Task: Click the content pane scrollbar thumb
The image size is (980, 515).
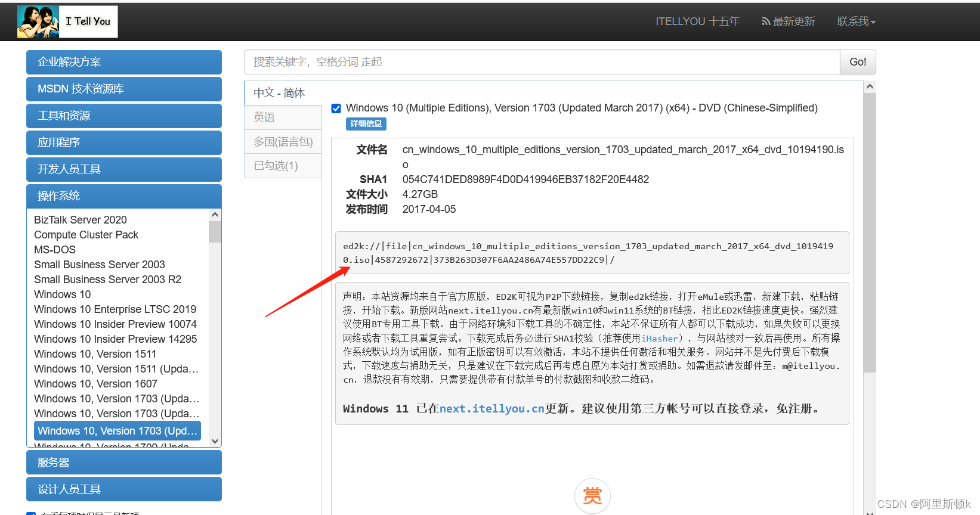Action: (870, 232)
